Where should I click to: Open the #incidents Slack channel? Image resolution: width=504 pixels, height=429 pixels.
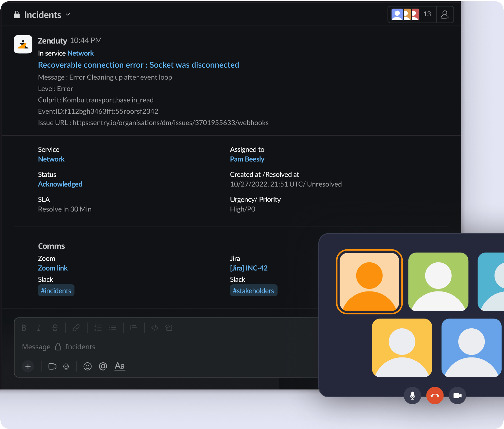click(x=56, y=290)
